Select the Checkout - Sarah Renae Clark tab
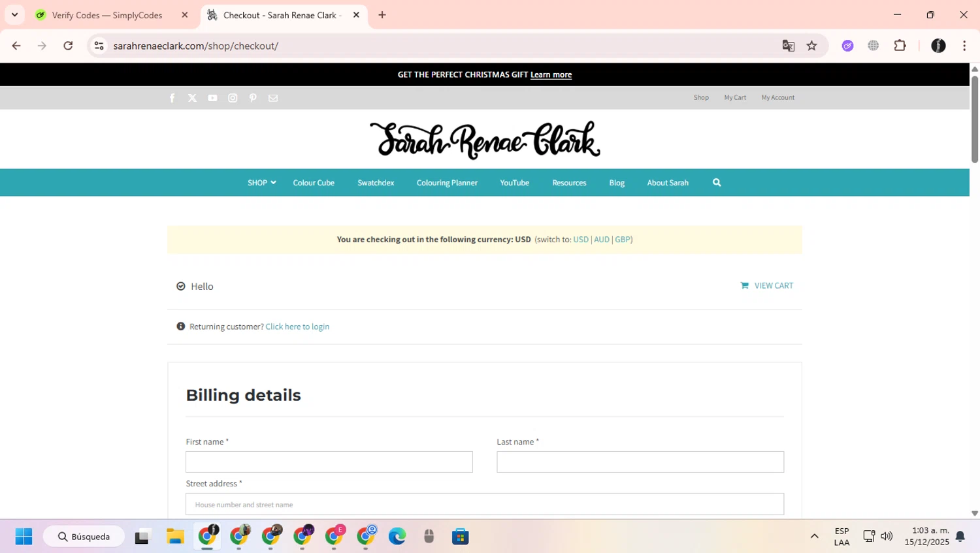The width and height of the screenshot is (980, 553). pos(282,15)
